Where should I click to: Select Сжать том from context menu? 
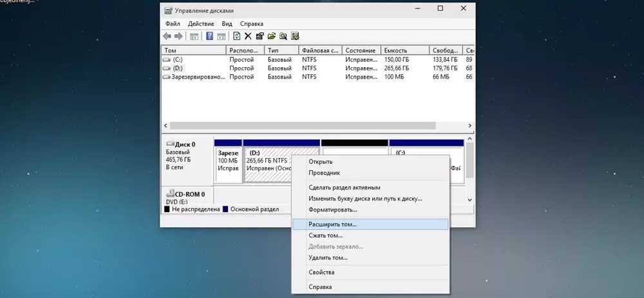click(326, 235)
